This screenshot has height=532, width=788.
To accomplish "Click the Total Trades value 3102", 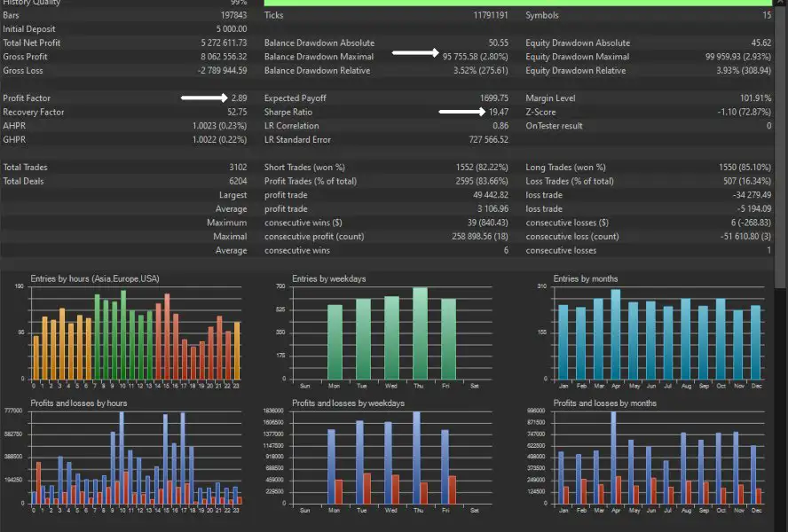I will (237, 167).
